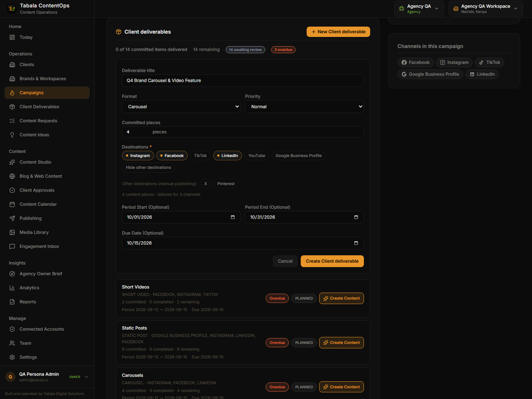Click the Team people icon
The image size is (532, 399).
coord(12,343)
